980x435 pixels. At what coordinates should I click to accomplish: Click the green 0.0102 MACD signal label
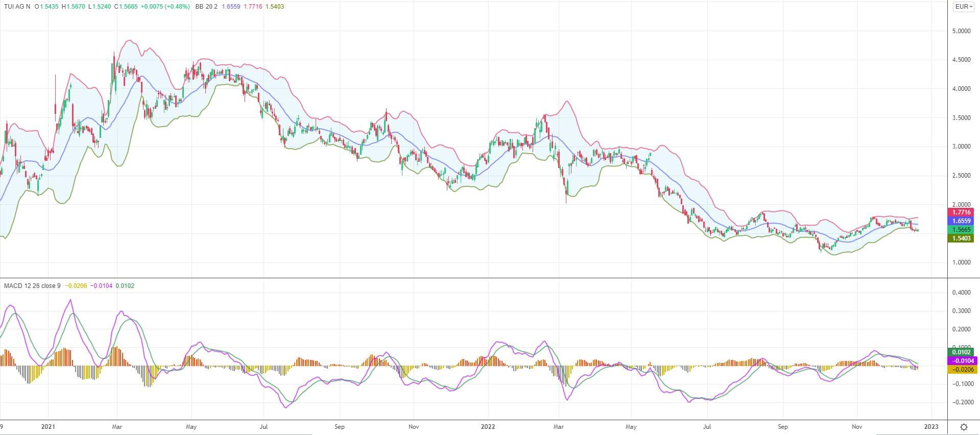[x=962, y=352]
